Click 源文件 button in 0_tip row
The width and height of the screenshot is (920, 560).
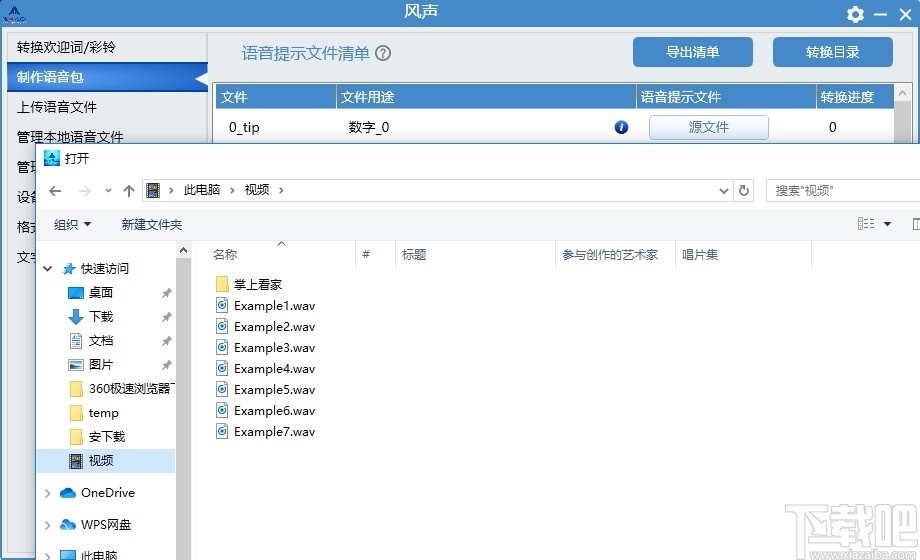tap(708, 127)
